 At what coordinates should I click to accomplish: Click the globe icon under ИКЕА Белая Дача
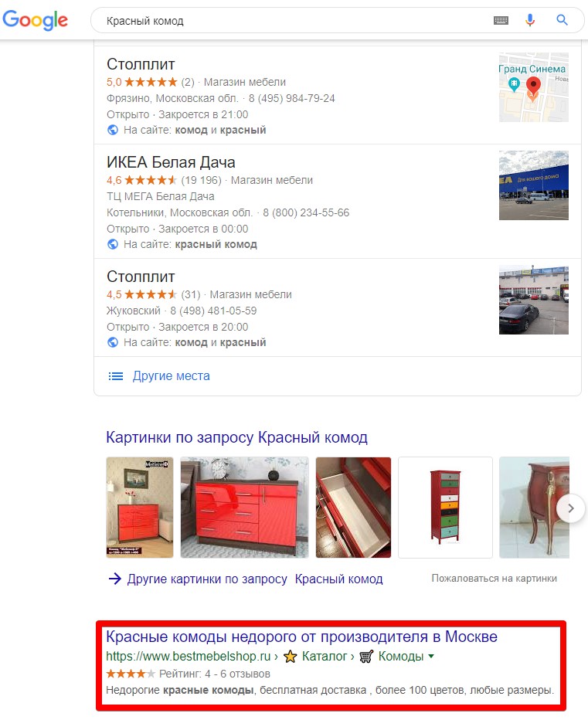[113, 244]
